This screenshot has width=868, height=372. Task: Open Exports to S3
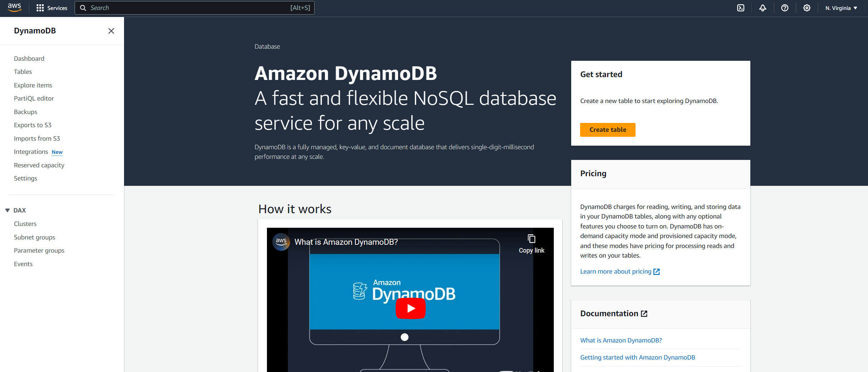point(33,125)
